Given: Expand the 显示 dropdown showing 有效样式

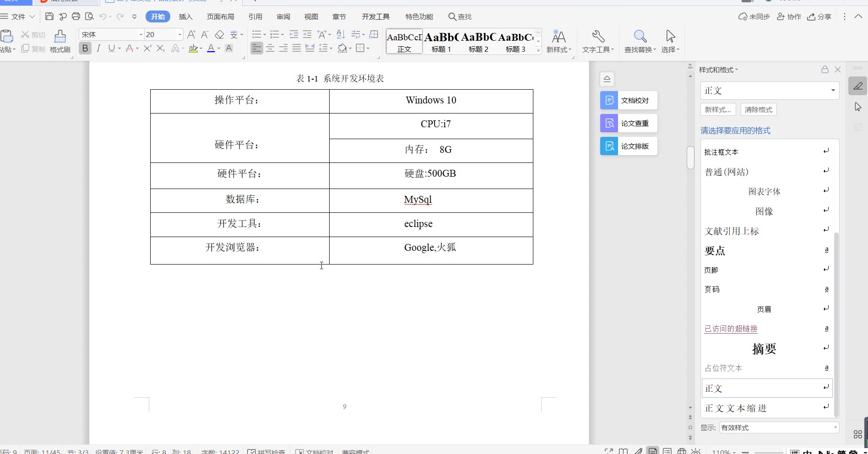Looking at the screenshot, I should click(835, 427).
